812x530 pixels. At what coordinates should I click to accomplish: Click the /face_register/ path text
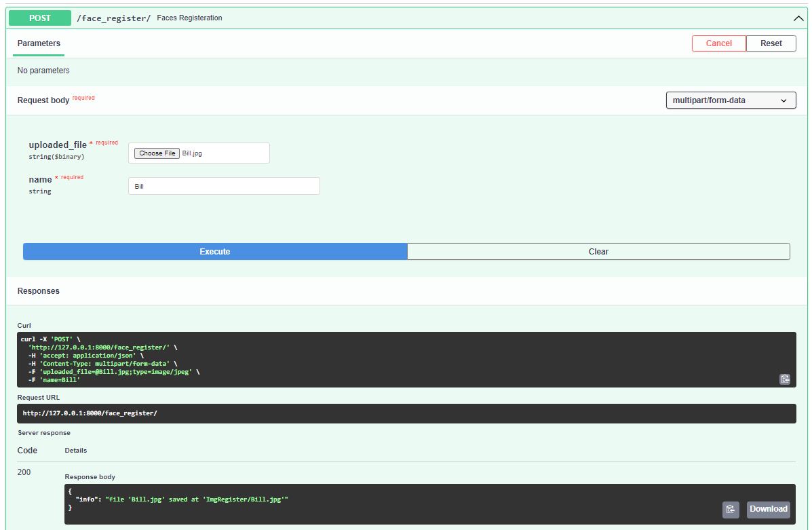click(113, 18)
